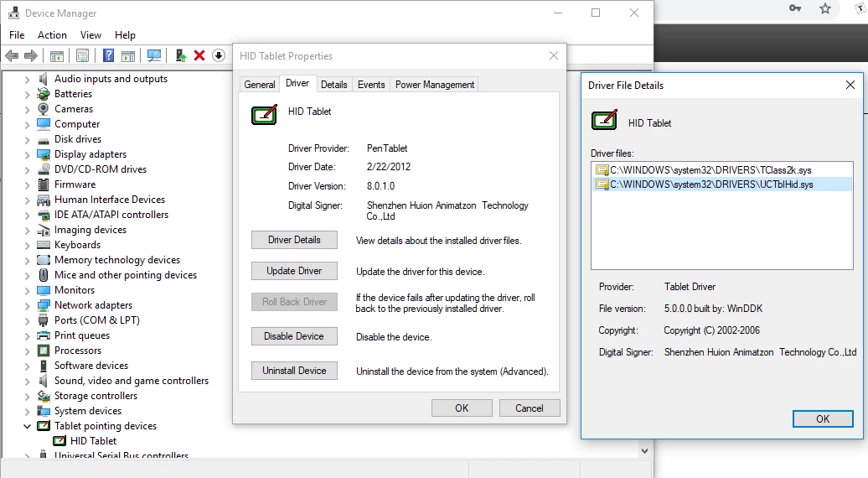Expand the Computer category
The height and width of the screenshot is (478, 868).
[27, 125]
